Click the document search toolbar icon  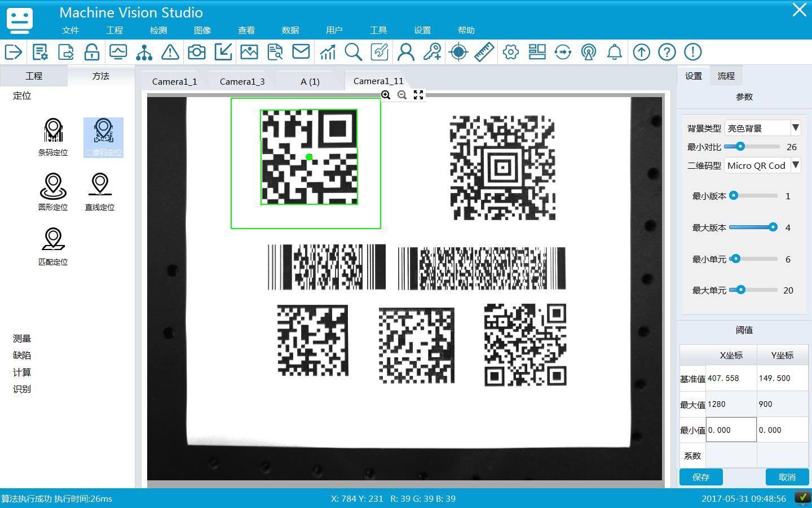[275, 52]
